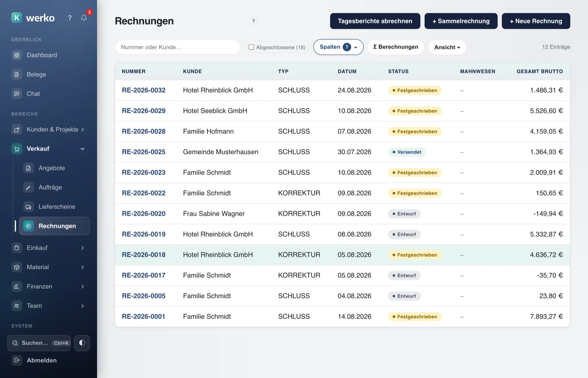Enable Abgeschlossene (18) checkbox
Viewport: 588px width, 378px height.
[251, 47]
